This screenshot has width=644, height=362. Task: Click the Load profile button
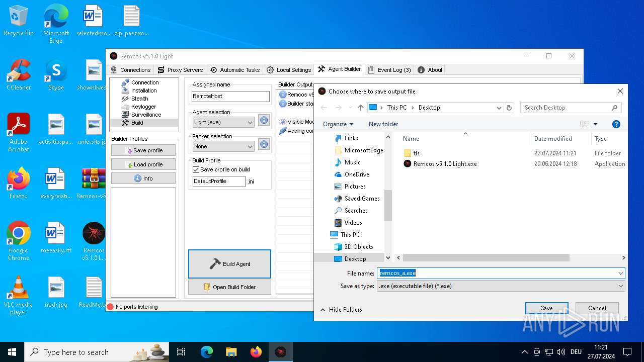click(143, 164)
